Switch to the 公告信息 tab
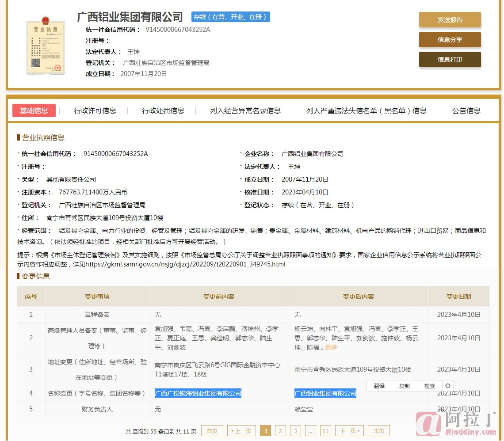The width and height of the screenshot is (504, 441). [x=466, y=111]
